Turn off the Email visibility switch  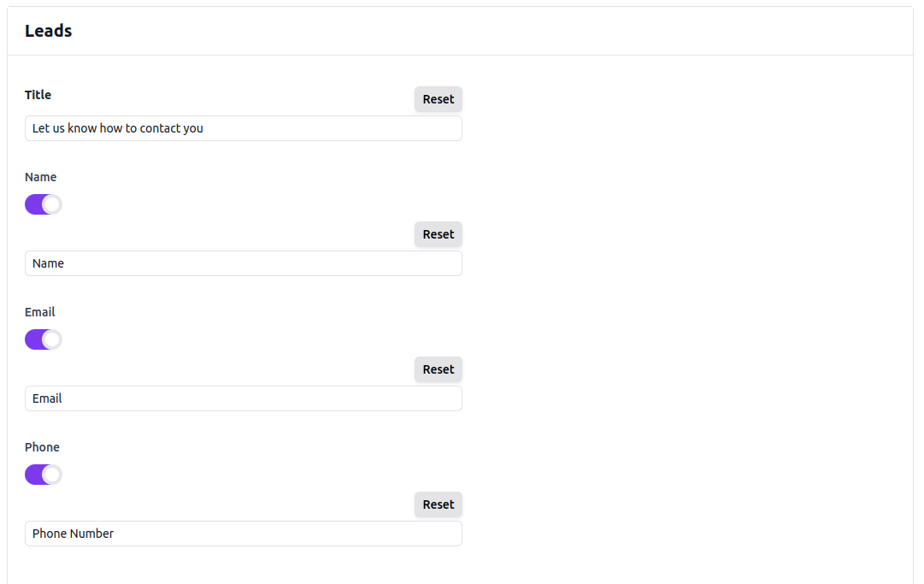click(x=43, y=339)
